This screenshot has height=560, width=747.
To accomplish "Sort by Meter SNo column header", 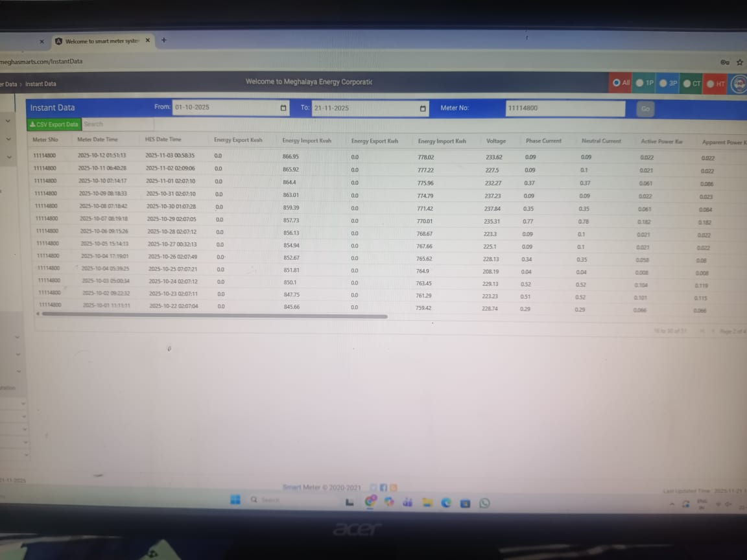I will (45, 139).
